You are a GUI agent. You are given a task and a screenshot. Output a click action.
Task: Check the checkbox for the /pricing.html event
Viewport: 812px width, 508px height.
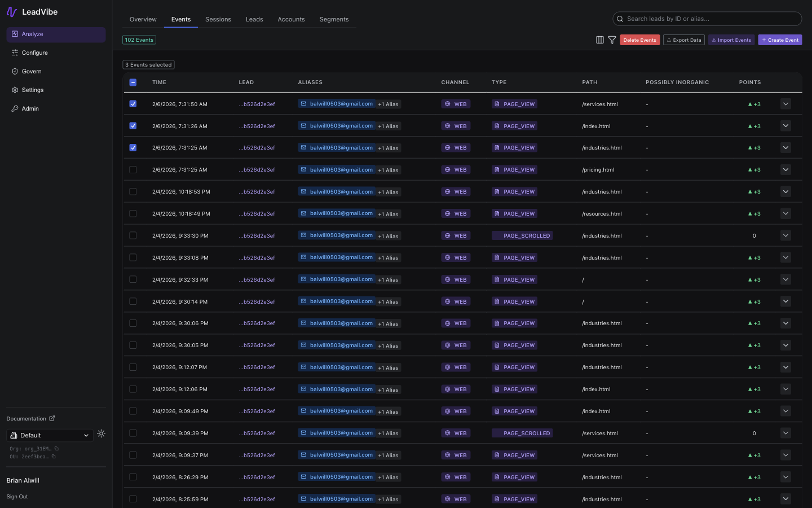point(133,169)
